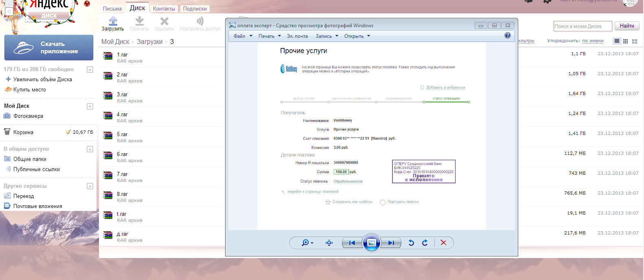The width and height of the screenshot is (644, 280).
Task: Open the по имени sort dropdown
Action: [x=593, y=41]
